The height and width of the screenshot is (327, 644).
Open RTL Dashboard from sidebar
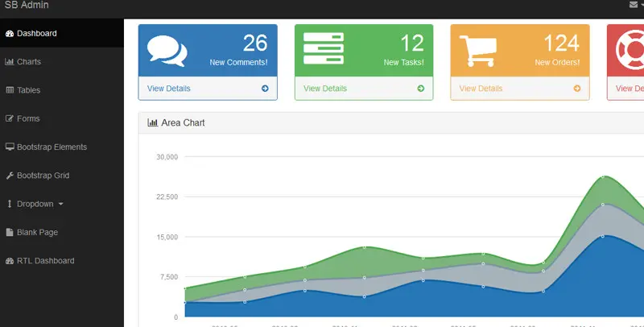click(x=62, y=260)
